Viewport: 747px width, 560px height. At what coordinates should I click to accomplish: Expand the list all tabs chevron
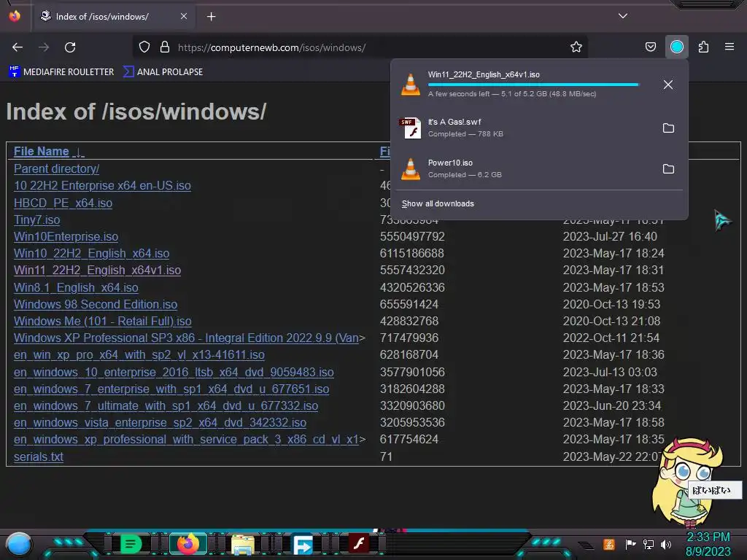pyautogui.click(x=623, y=16)
